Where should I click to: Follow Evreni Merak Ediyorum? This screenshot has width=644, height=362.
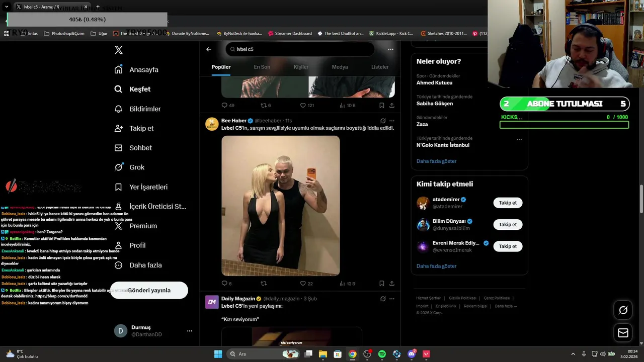click(508, 246)
